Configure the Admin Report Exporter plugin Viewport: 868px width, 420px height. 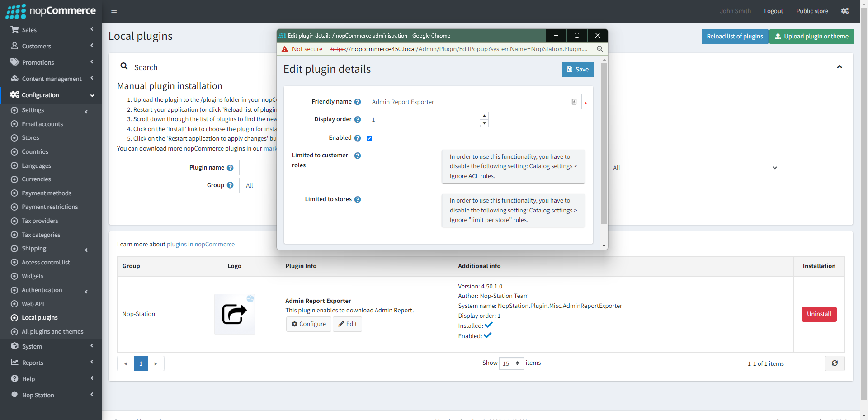[309, 324]
